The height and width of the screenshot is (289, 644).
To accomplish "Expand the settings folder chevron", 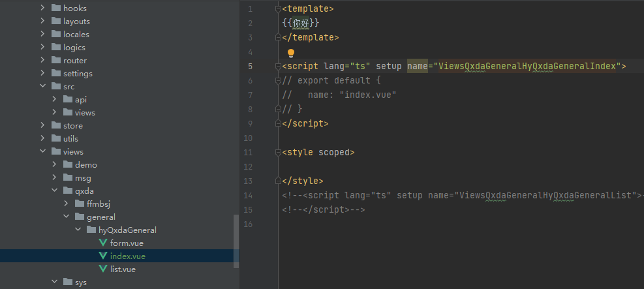I will pos(42,74).
